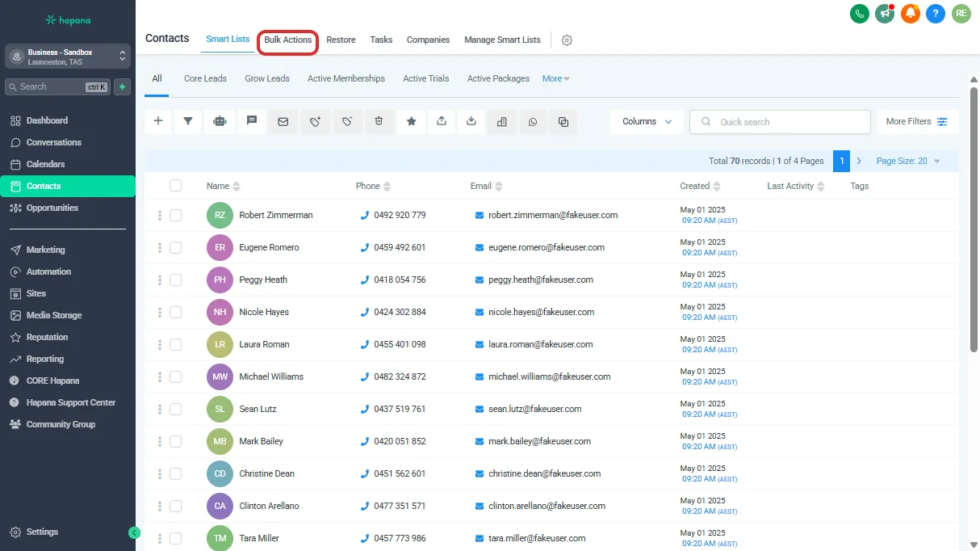
Task: Expand the Page Size: 20 dropdown
Action: [x=908, y=161]
